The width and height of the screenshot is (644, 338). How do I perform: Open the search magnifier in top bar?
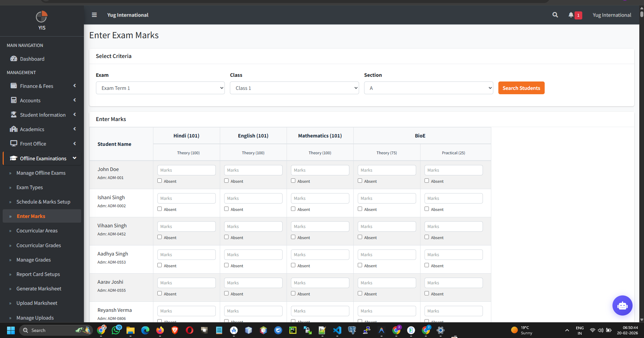click(x=555, y=15)
